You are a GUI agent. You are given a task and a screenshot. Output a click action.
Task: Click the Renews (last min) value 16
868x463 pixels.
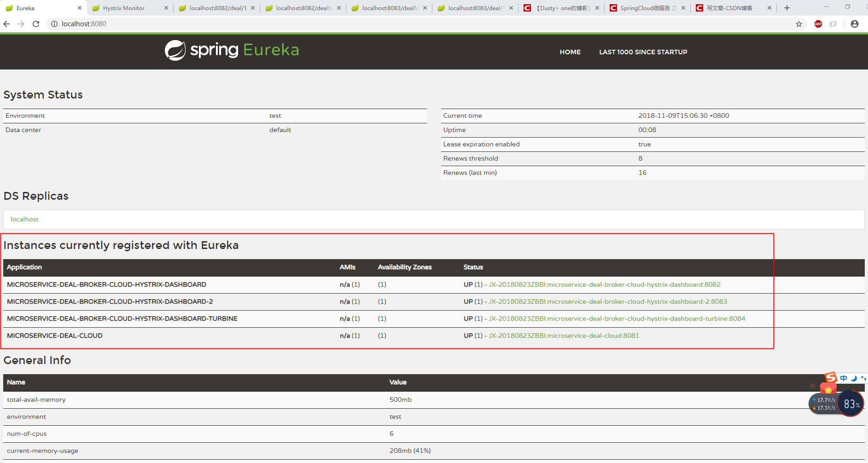642,173
